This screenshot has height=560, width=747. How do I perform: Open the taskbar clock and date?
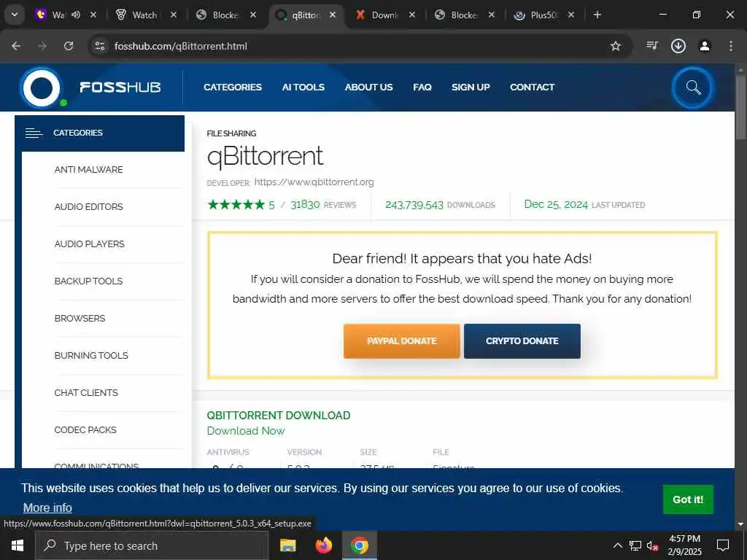[x=684, y=545]
